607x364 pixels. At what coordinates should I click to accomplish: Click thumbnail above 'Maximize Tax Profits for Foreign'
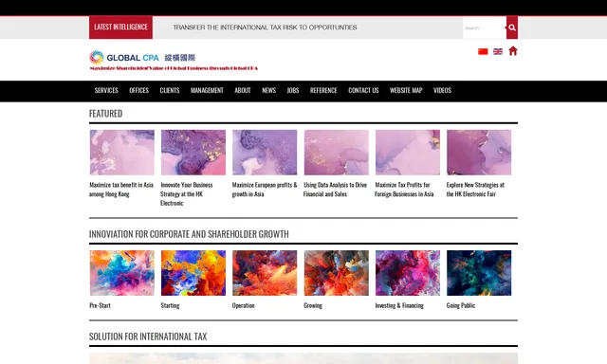tap(408, 153)
